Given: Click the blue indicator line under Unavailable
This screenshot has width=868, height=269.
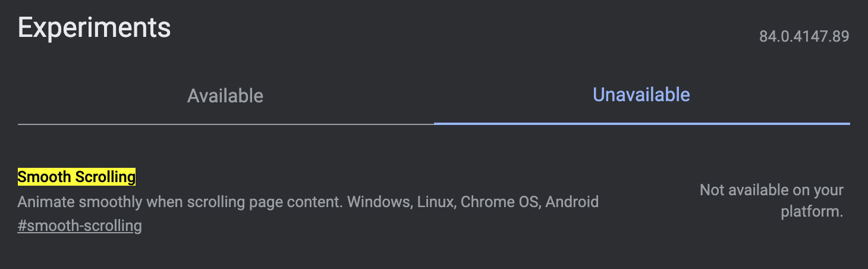Looking at the screenshot, I should point(641,123).
